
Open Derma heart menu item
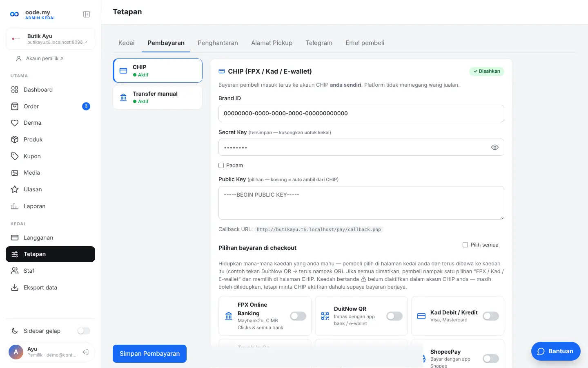50,123
